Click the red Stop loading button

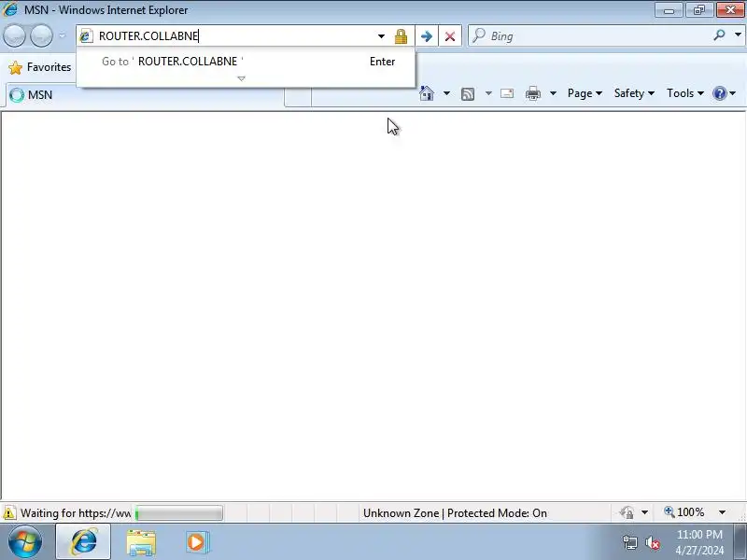(x=450, y=36)
